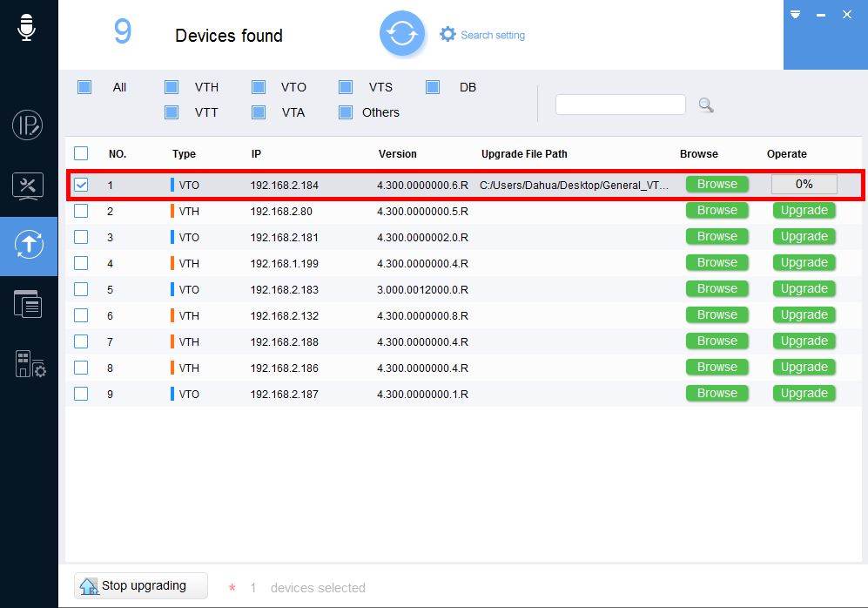Image resolution: width=868 pixels, height=608 pixels.
Task: Toggle the Others filter checkbox
Action: 345,112
